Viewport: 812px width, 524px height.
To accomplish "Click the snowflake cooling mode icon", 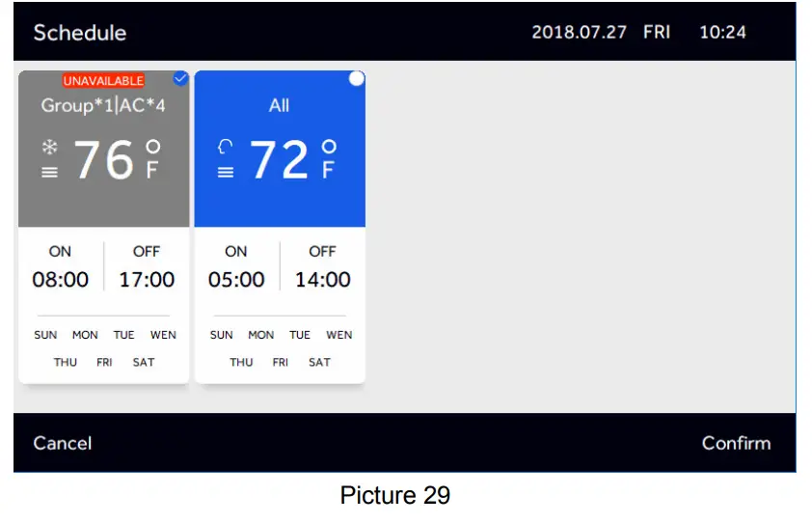I will coord(49,148).
